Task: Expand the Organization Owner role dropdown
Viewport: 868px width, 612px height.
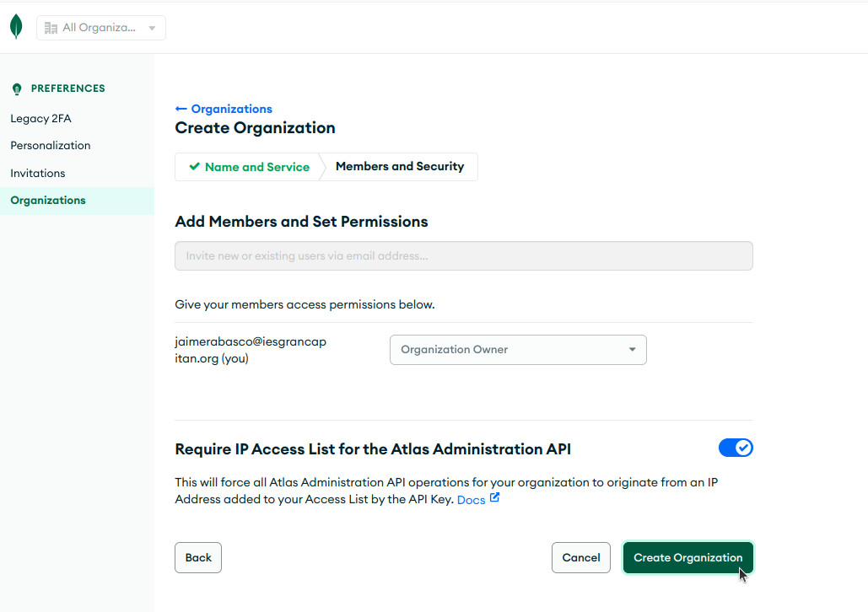Action: tap(518, 350)
